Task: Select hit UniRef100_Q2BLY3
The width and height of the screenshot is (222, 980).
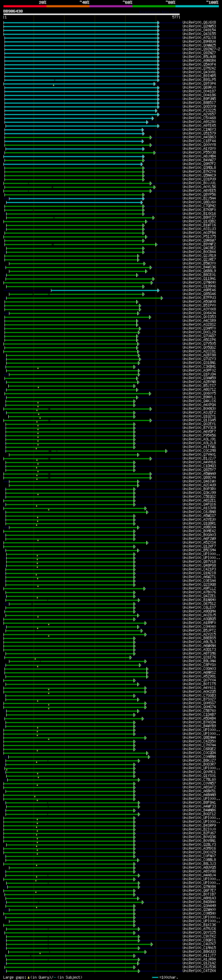Action: [x=199, y=844]
